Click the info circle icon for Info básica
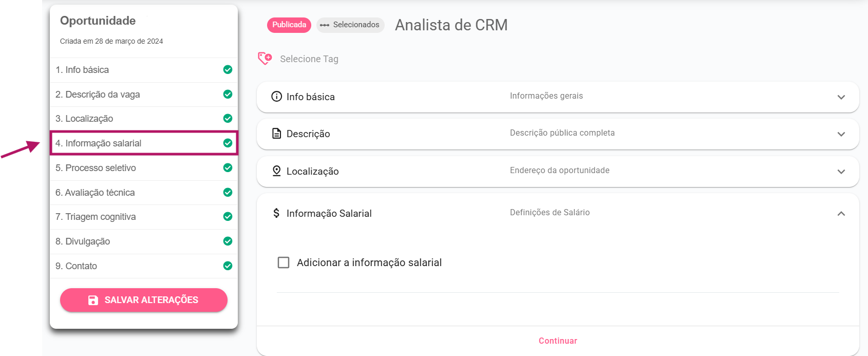 277,97
